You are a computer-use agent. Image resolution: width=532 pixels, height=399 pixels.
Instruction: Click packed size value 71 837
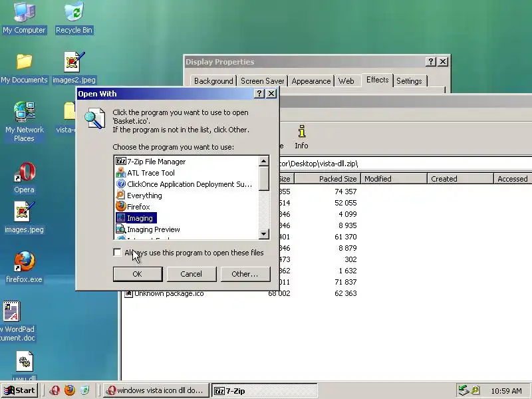coord(345,282)
